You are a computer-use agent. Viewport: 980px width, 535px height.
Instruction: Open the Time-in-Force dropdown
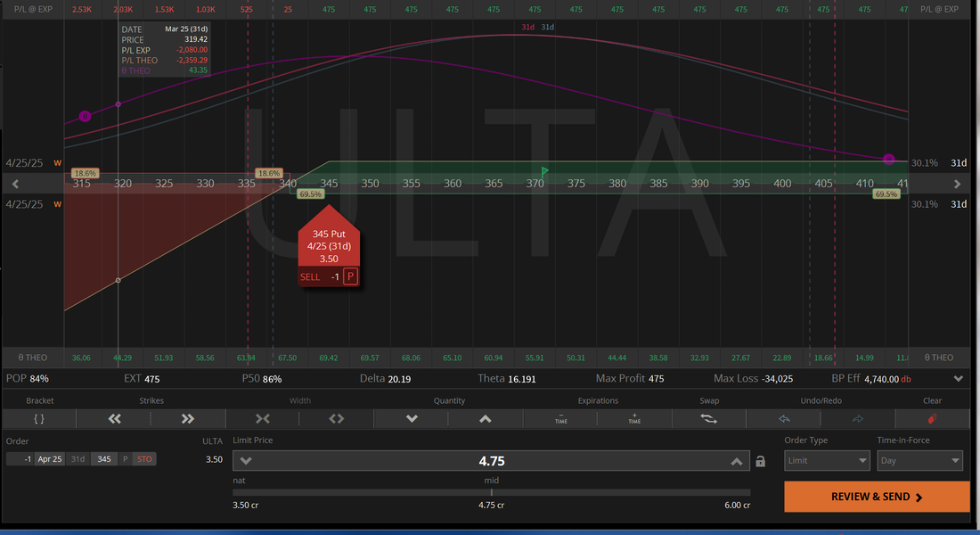coord(919,460)
